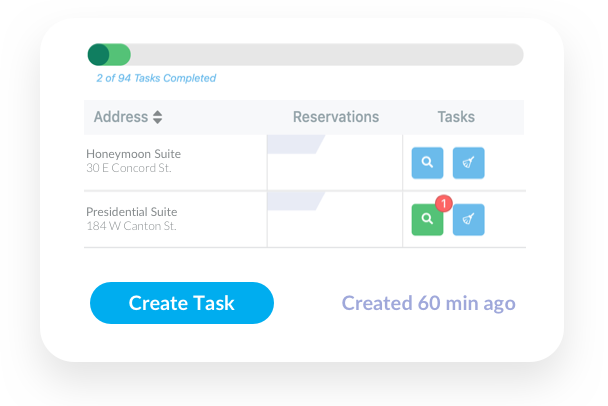Viewport: 608px width, 406px height.
Task: Click Honeymoon Suite reservation bar block
Action: pyautogui.click(x=296, y=144)
